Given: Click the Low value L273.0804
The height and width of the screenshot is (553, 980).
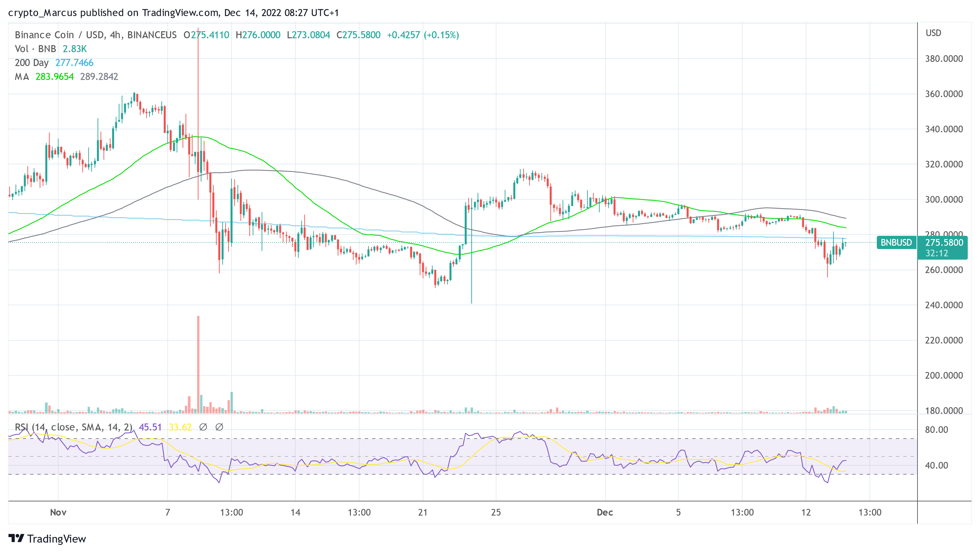Looking at the screenshot, I should coord(309,35).
